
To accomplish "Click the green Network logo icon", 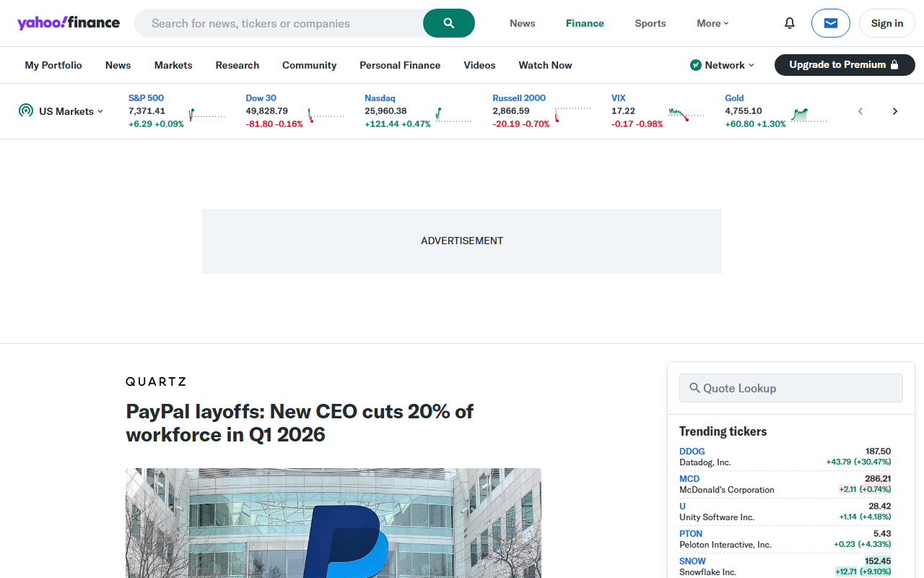I will point(696,65).
